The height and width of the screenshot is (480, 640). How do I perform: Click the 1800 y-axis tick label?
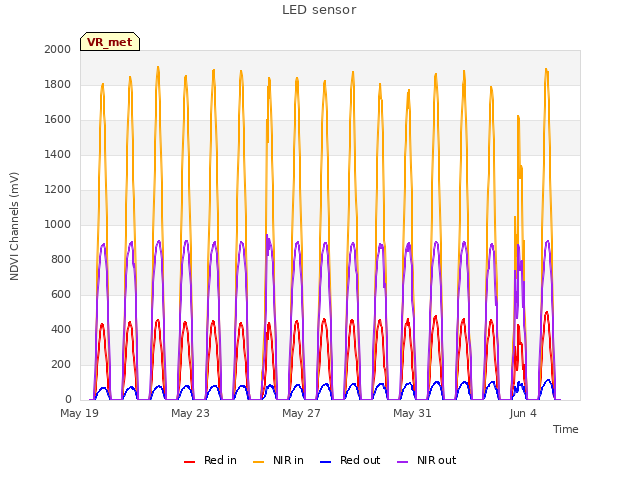coord(58,84)
